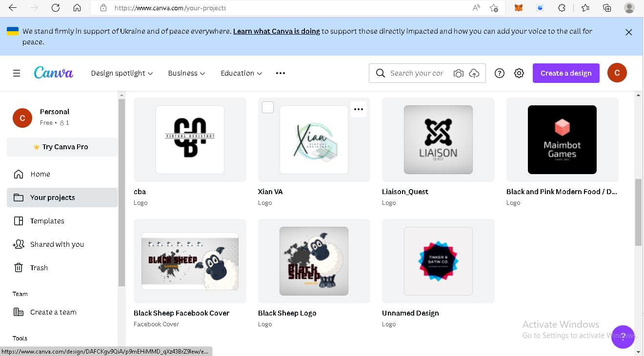Open the cba design title link

[x=140, y=192]
